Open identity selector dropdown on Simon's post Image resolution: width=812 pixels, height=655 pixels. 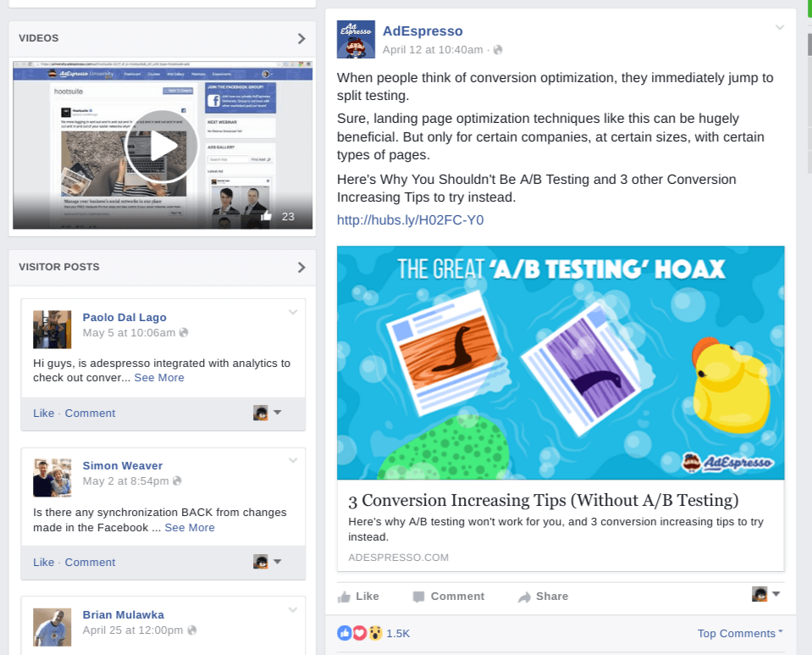point(278,562)
